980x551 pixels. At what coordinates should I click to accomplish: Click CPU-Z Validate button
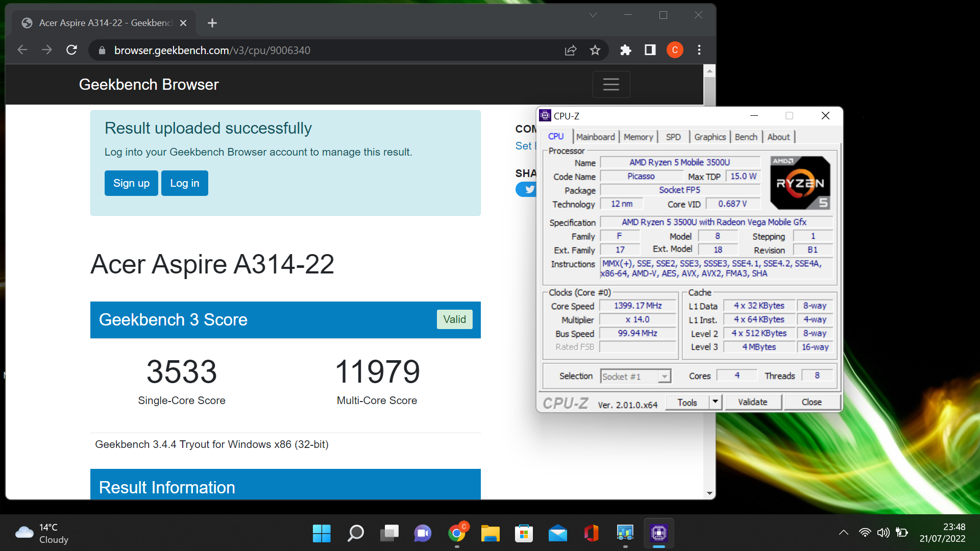[x=752, y=403]
